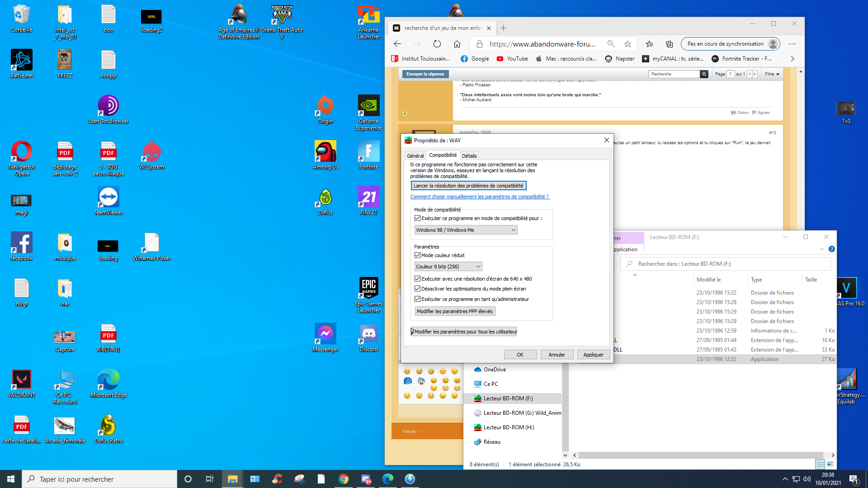Click the Explorer search field
The width and height of the screenshot is (868, 488).
pos(726,264)
